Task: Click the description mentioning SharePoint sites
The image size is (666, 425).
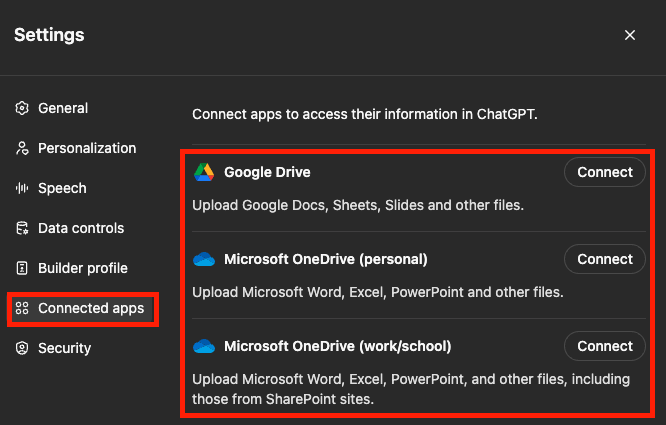Action: (411, 389)
